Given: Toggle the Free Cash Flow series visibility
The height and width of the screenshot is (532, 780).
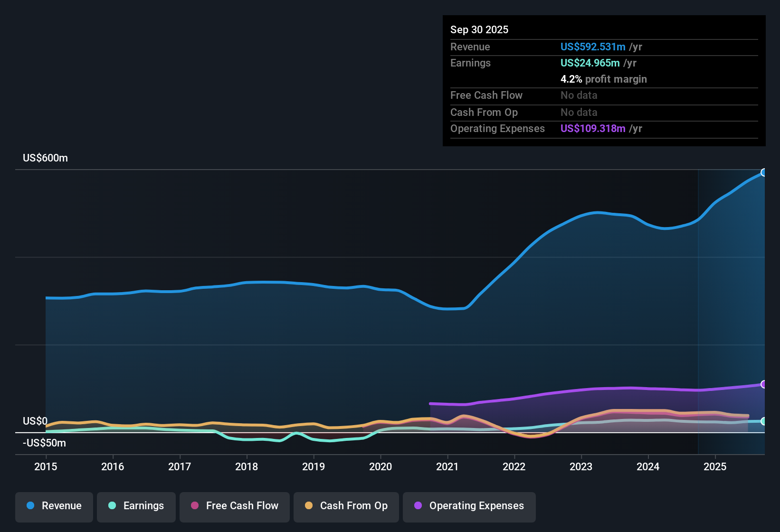Looking at the screenshot, I should [234, 506].
